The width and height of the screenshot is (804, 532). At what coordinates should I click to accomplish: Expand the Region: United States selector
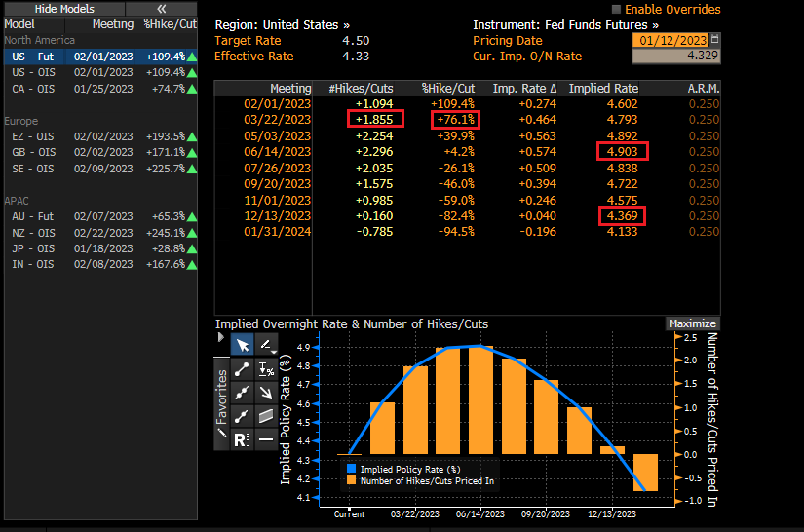point(283,24)
